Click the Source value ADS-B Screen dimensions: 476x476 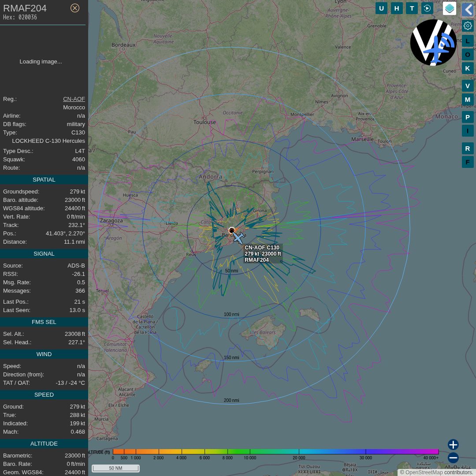point(76,266)
